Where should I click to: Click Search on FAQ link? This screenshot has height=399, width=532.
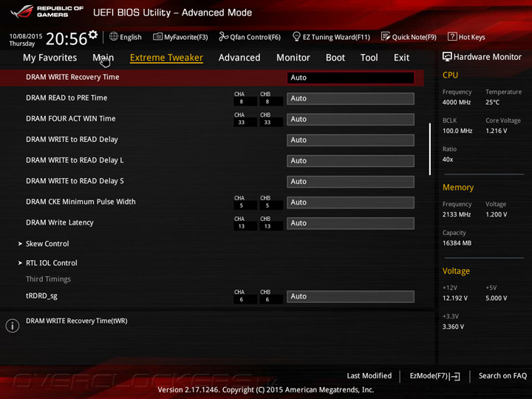coord(502,376)
